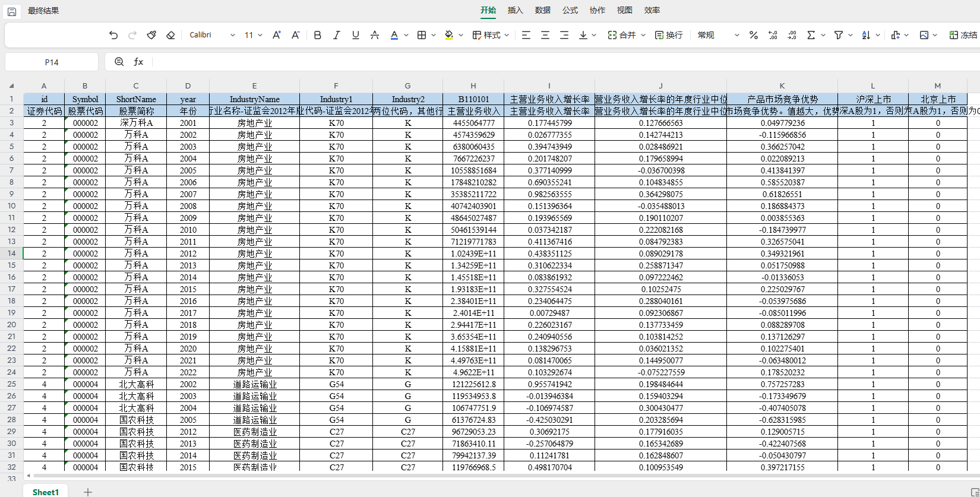Activate the format painter brush
Screen dimensions: 980x497
[151, 35]
